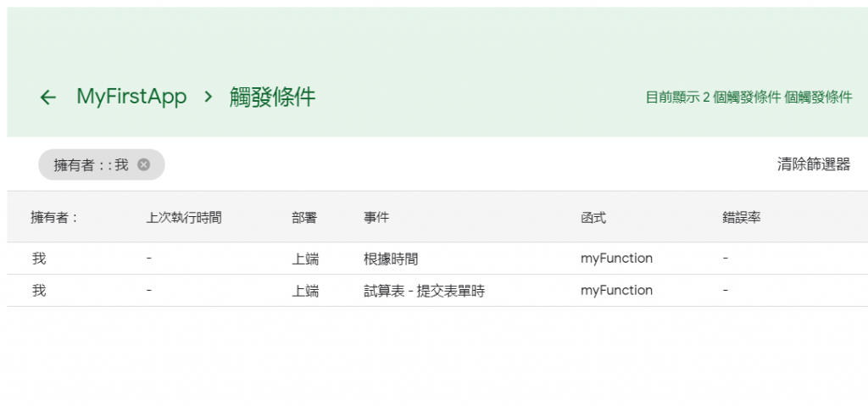The width and height of the screenshot is (868, 406).
Task: Click the 觸發條件 breadcrumb title
Action: tap(272, 97)
